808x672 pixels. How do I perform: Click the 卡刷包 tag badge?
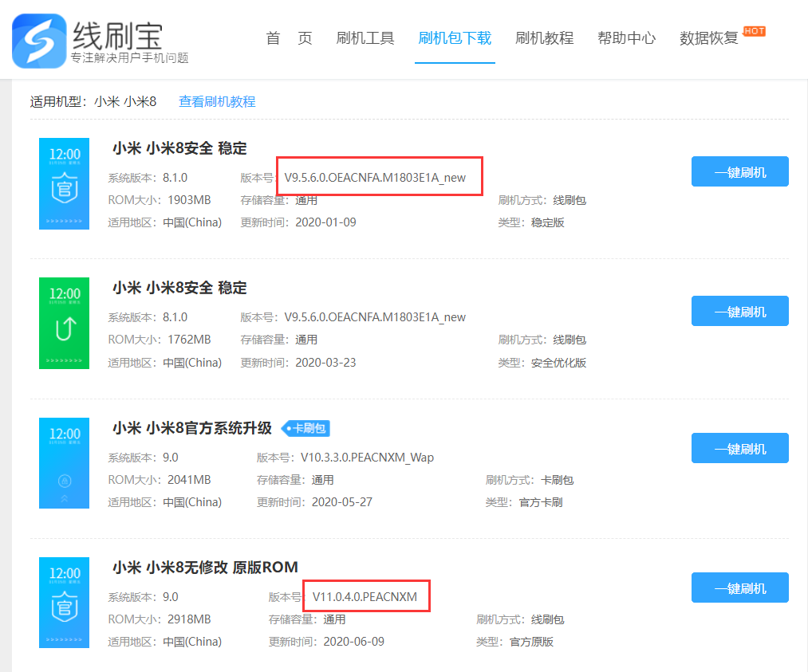[305, 428]
